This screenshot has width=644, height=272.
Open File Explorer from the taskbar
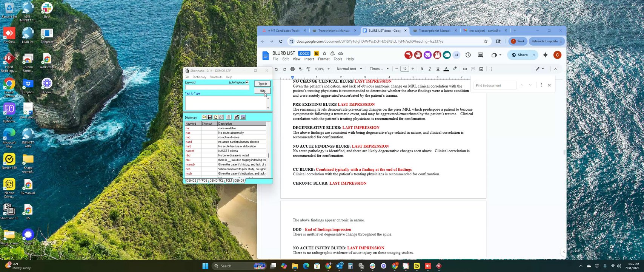click(x=295, y=266)
